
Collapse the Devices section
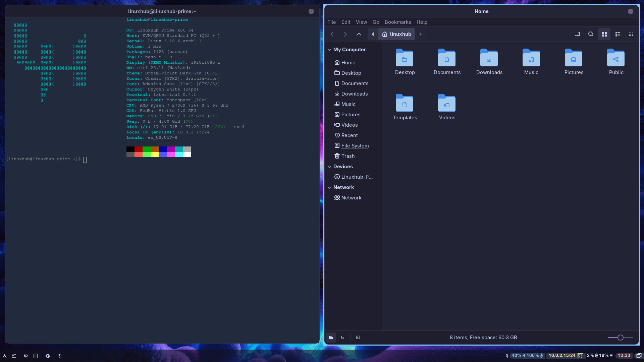[329, 167]
